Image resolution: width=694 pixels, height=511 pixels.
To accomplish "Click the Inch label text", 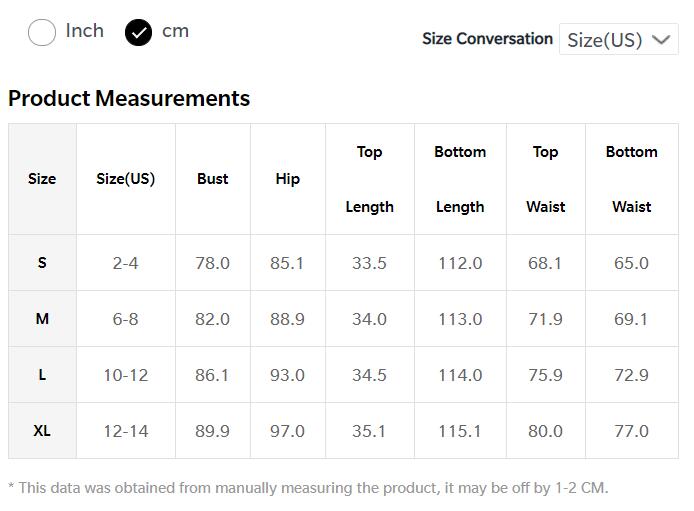I will click(85, 31).
